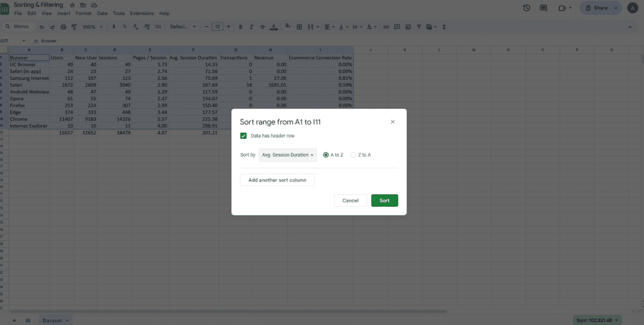Select the A to Z radio option
This screenshot has height=325, width=644.
click(326, 155)
